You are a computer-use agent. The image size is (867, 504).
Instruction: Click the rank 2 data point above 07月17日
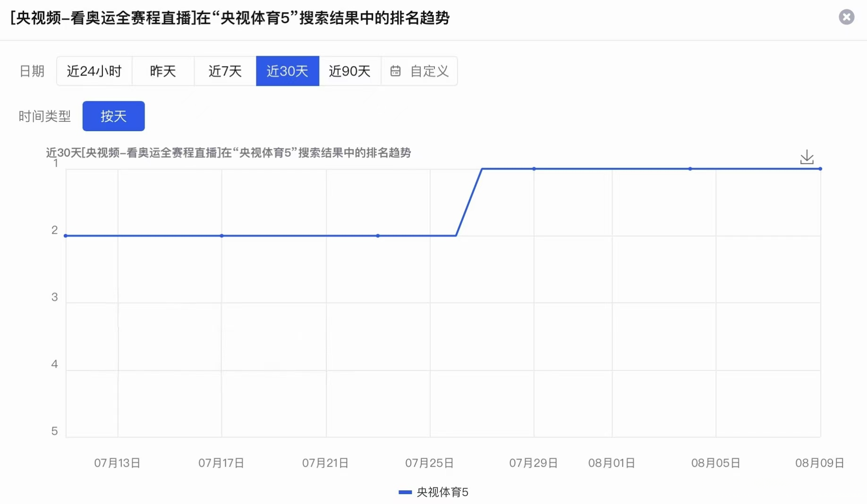point(221,235)
